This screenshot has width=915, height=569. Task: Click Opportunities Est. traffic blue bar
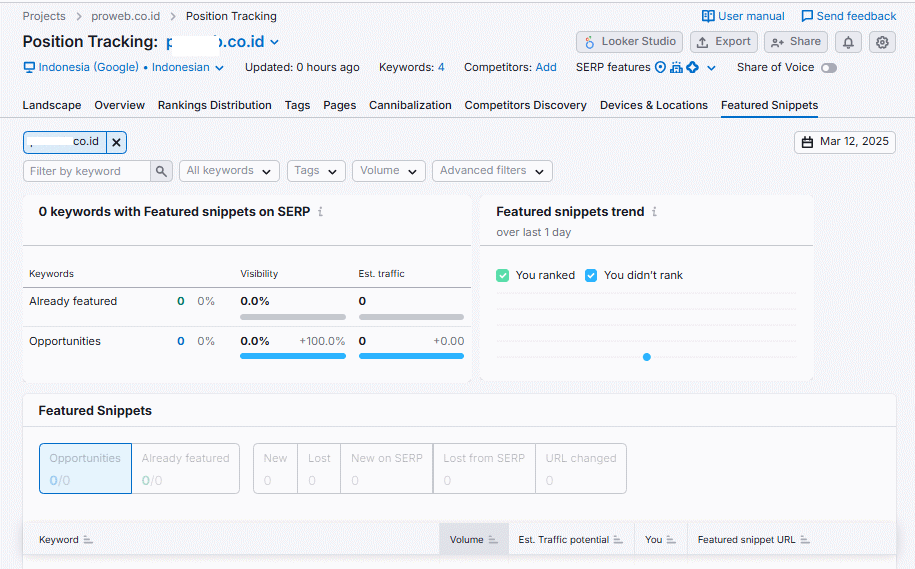click(x=411, y=356)
